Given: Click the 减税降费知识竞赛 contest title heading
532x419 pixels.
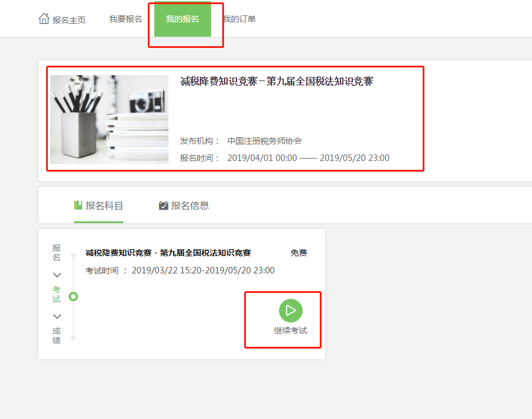Looking at the screenshot, I should click(277, 81).
